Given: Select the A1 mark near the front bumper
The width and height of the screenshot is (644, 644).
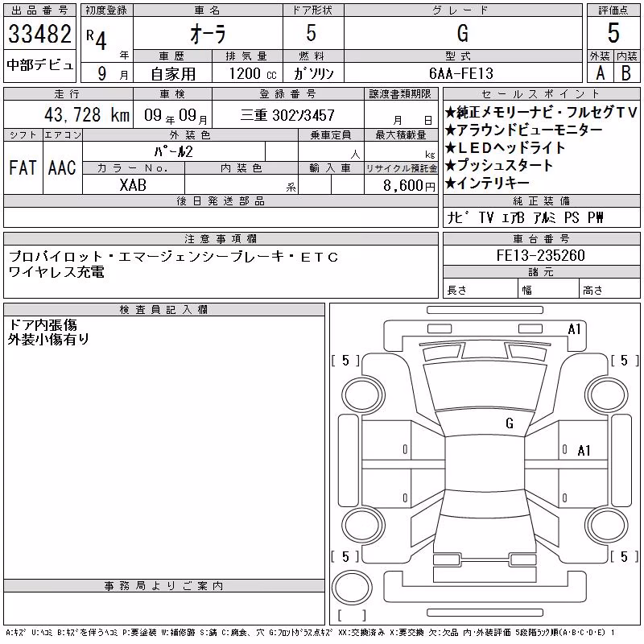Looking at the screenshot, I should [x=574, y=329].
